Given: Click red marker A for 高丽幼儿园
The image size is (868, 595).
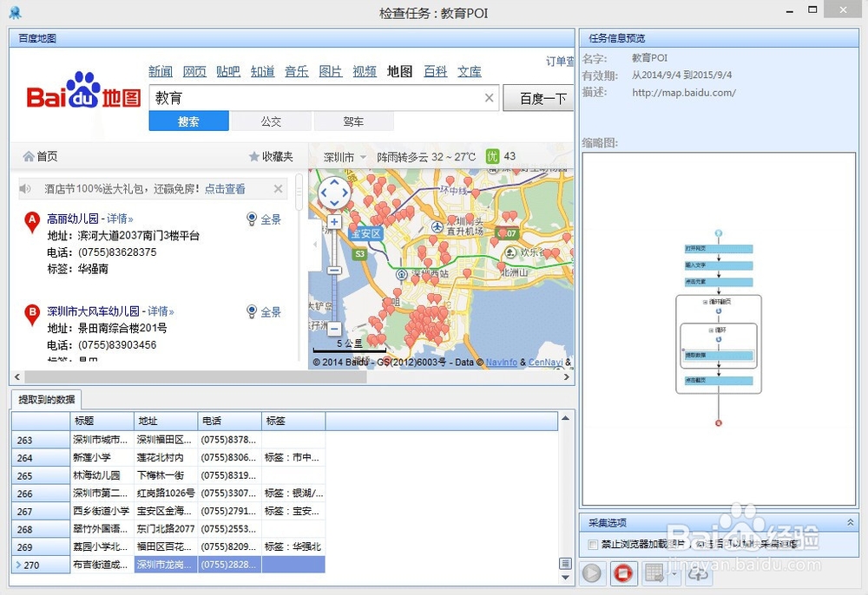Looking at the screenshot, I should tap(32, 222).
